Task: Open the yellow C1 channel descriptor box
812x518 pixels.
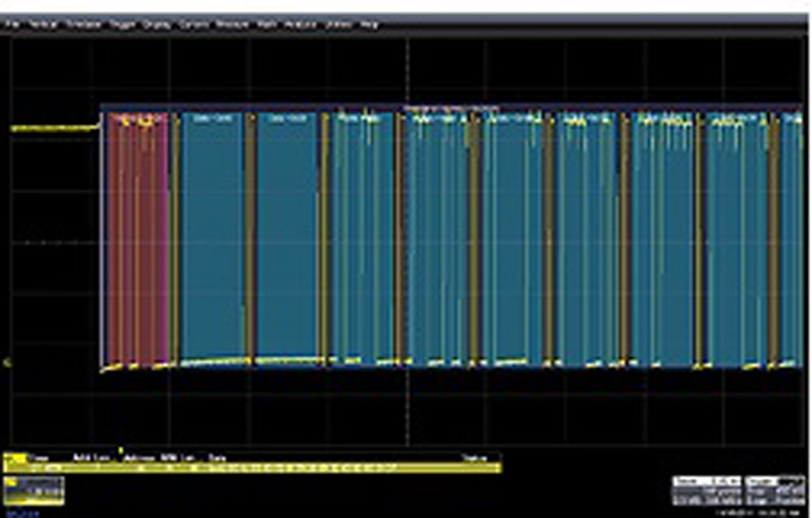Action: [35, 490]
